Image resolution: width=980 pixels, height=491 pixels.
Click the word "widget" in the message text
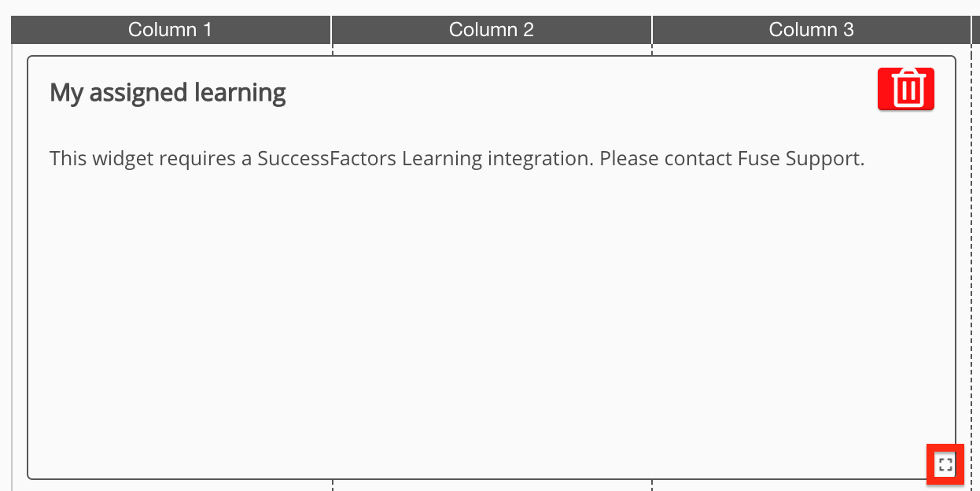tap(122, 159)
